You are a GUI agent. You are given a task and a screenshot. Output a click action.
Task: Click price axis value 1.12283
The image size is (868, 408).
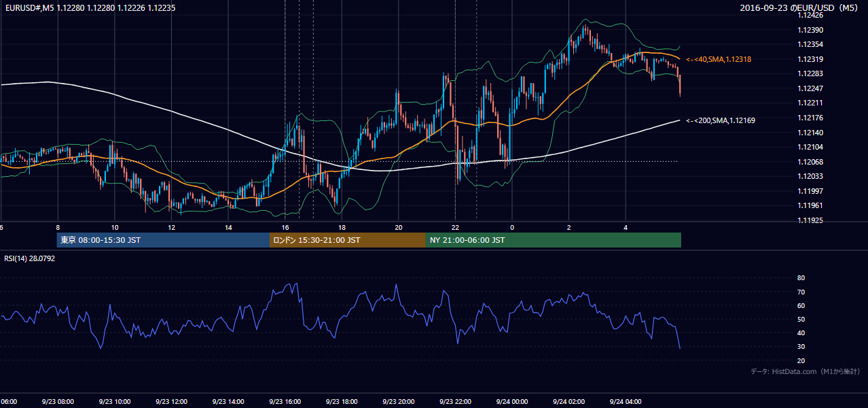click(810, 73)
